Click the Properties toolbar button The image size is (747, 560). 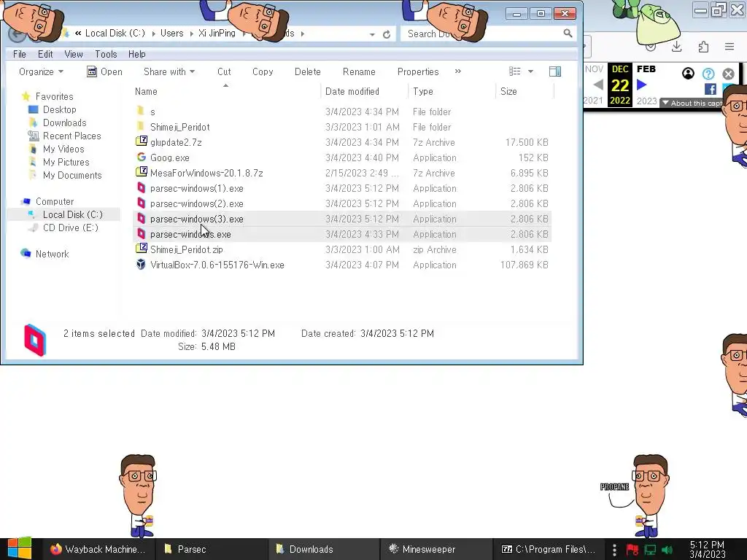(x=418, y=71)
